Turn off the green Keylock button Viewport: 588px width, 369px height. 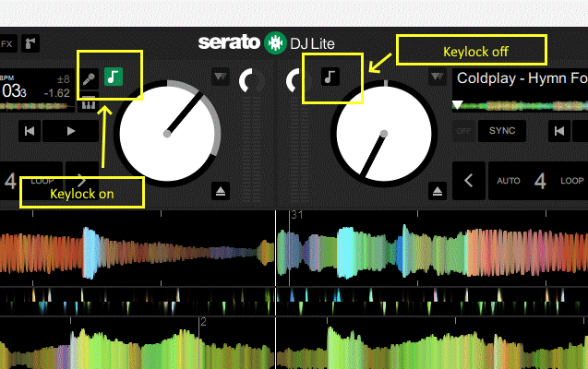(x=114, y=77)
